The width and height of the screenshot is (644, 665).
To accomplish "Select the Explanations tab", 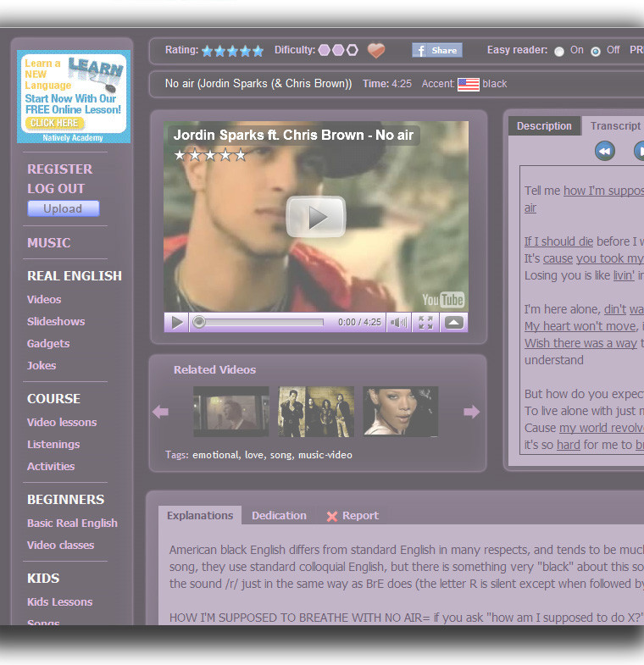I will click(x=200, y=515).
